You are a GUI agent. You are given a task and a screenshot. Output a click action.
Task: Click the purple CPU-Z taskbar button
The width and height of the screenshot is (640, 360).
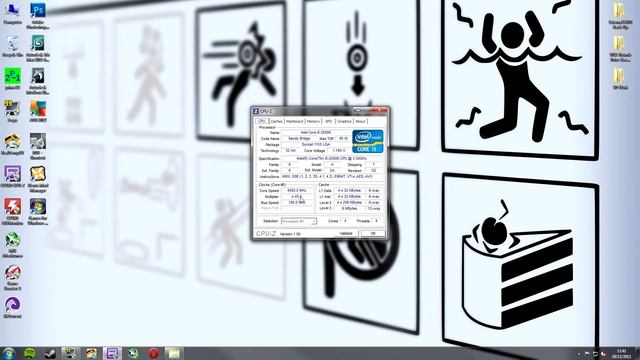click(112, 353)
